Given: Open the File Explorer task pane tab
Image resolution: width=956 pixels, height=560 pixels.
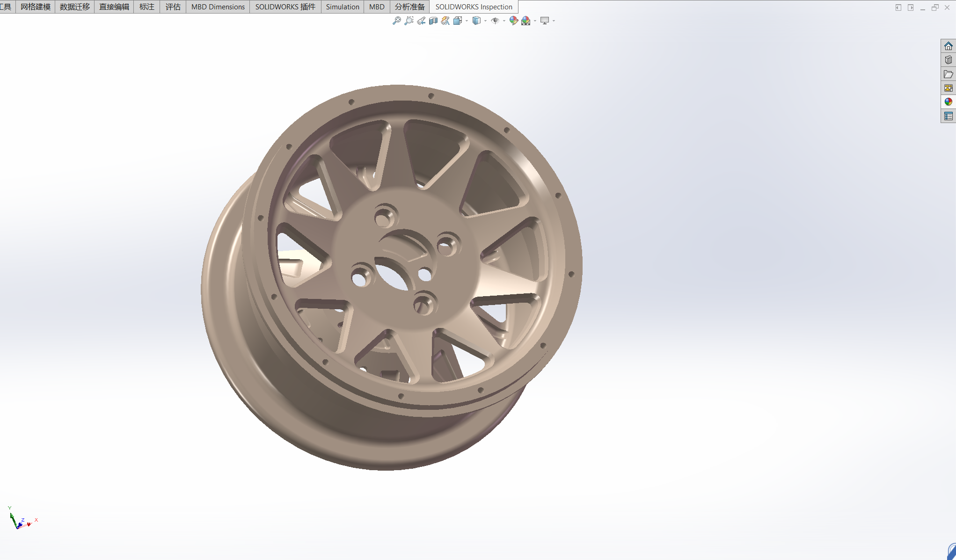Looking at the screenshot, I should [x=948, y=74].
